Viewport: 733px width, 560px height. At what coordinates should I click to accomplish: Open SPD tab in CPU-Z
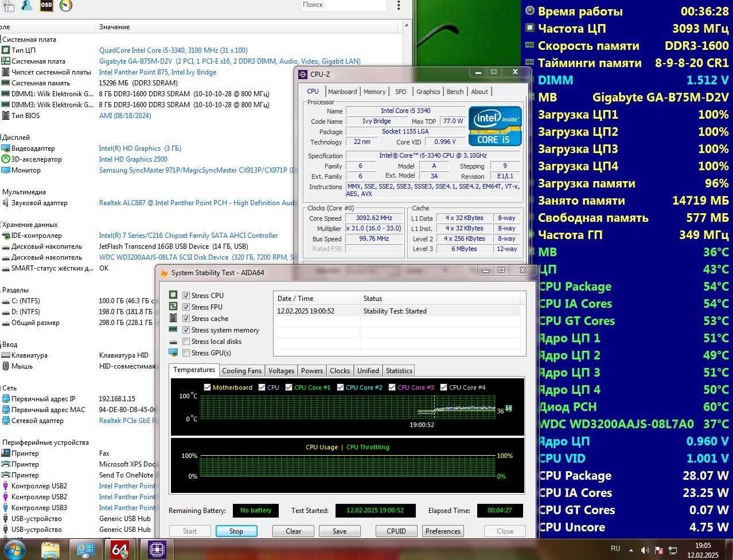(401, 92)
